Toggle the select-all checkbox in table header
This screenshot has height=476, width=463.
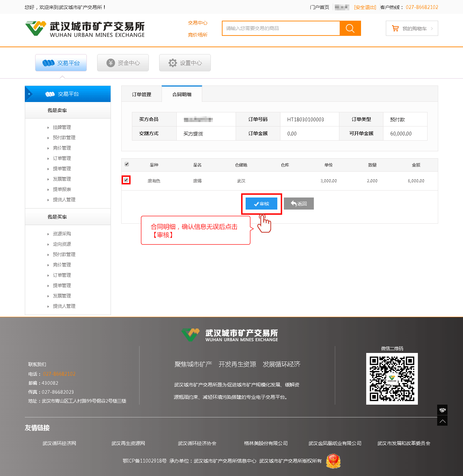point(127,164)
